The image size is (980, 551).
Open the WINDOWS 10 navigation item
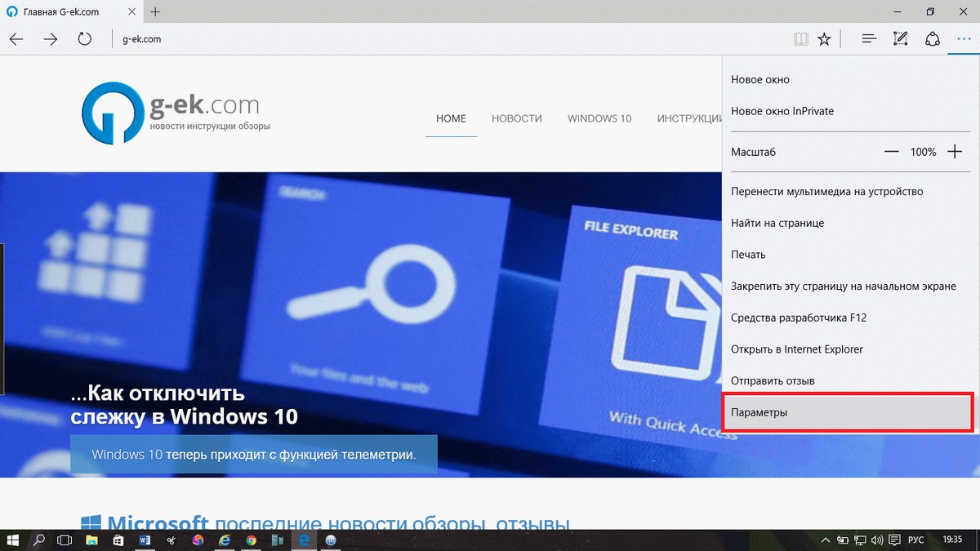[599, 118]
